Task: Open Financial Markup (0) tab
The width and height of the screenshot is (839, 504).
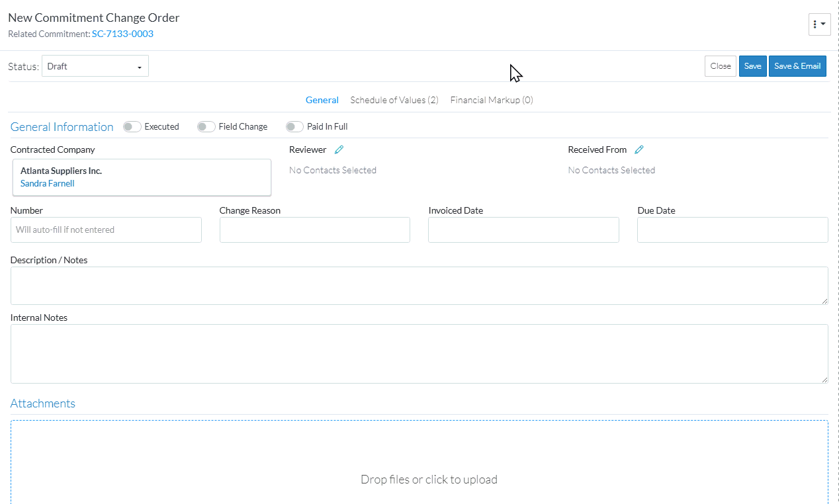Action: tap(492, 100)
